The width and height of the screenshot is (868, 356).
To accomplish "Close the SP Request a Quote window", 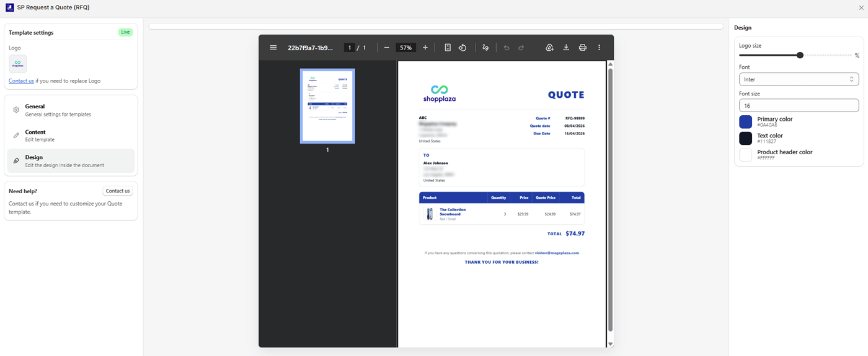I will pyautogui.click(x=861, y=7).
